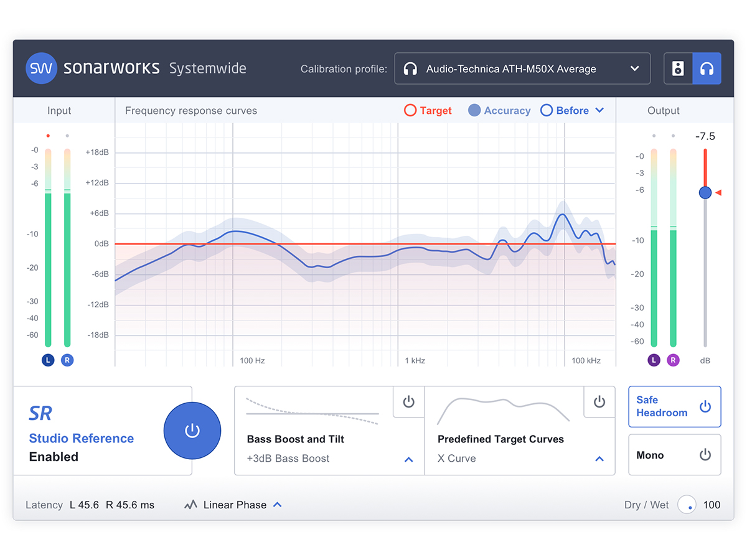Click the Output section header
This screenshot has height=560, width=747.
pyautogui.click(x=664, y=111)
